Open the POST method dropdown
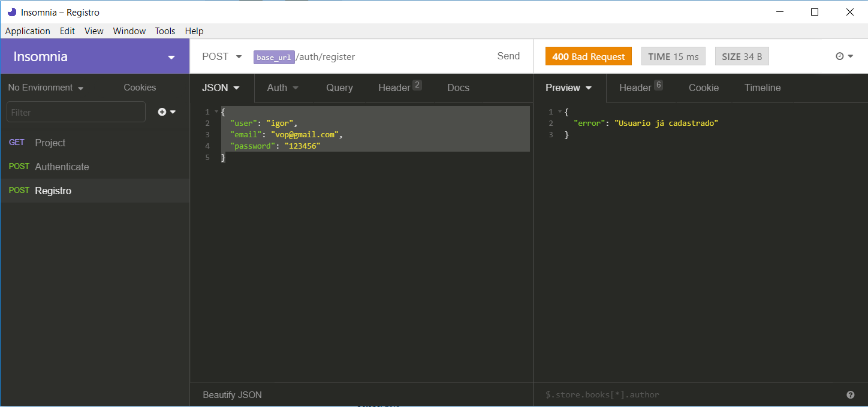The width and height of the screenshot is (868, 407). pos(222,56)
